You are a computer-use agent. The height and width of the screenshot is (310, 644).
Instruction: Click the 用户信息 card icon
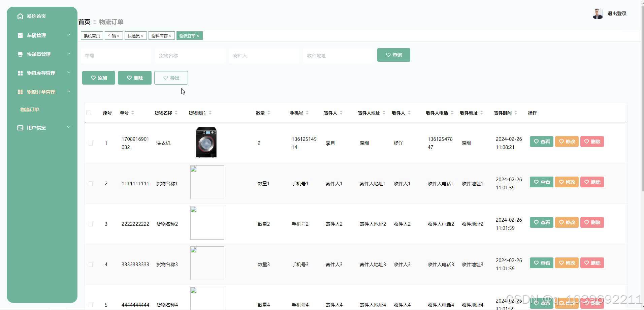pyautogui.click(x=20, y=128)
